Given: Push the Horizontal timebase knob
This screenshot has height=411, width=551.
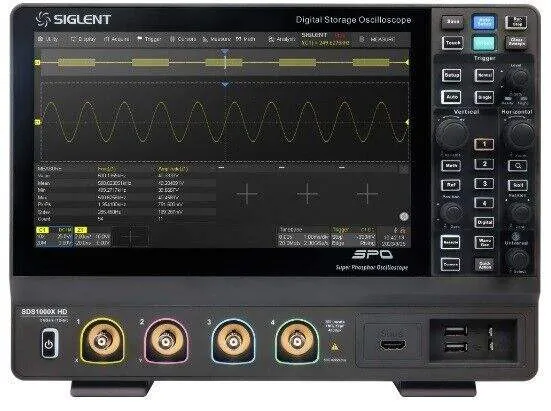Looking at the screenshot, I should [521, 133].
